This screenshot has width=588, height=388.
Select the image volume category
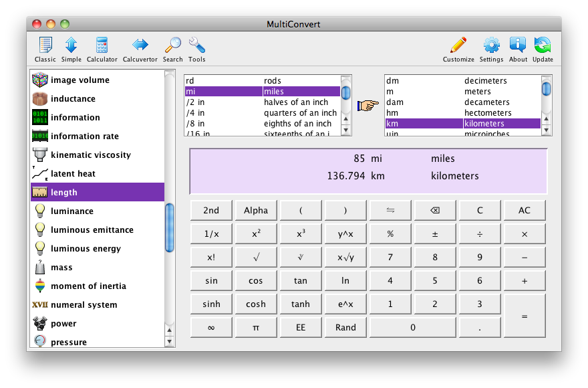coord(98,80)
